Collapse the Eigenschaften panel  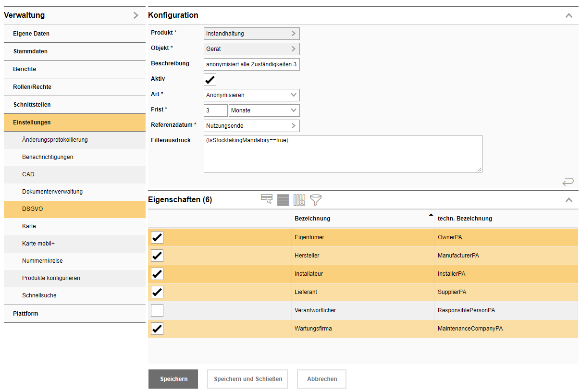[x=569, y=200]
